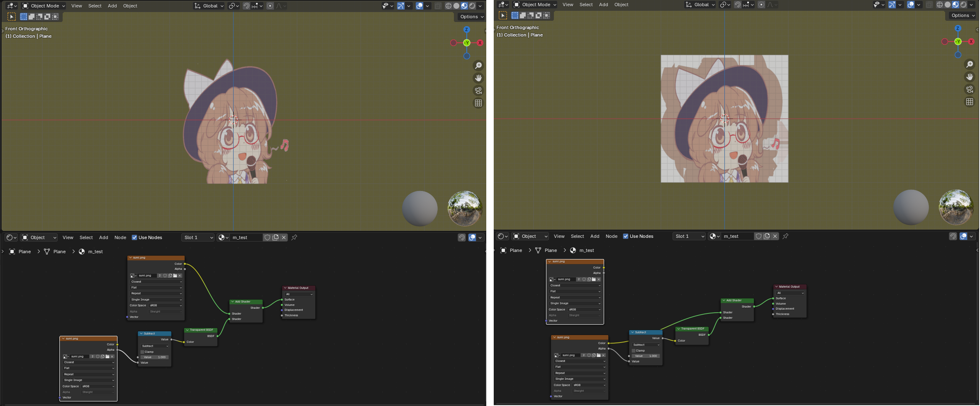980x406 pixels.
Task: Check Clamp on Subtract node in left editor
Action: [x=142, y=352]
